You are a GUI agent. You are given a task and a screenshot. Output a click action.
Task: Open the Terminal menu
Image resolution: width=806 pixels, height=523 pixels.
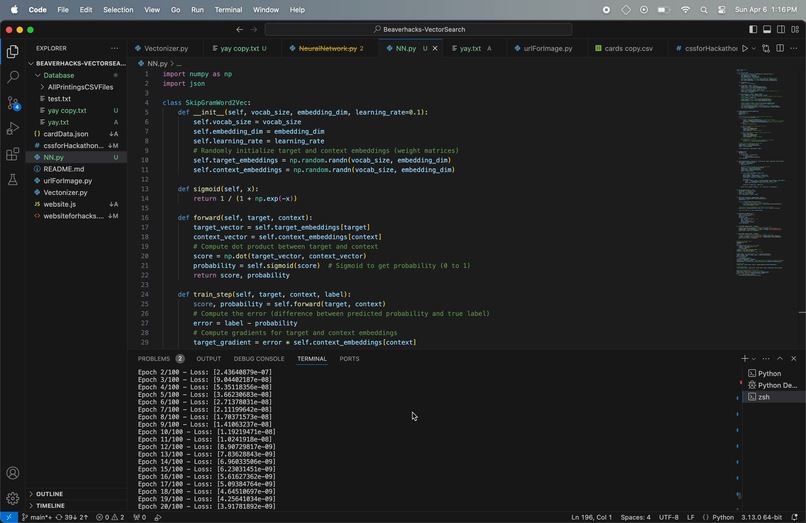coord(228,10)
